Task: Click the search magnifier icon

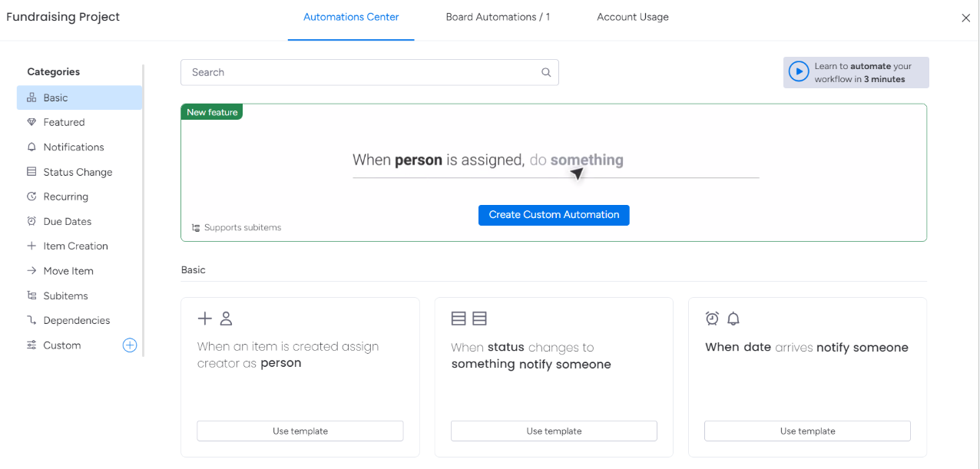Action: 545,71
